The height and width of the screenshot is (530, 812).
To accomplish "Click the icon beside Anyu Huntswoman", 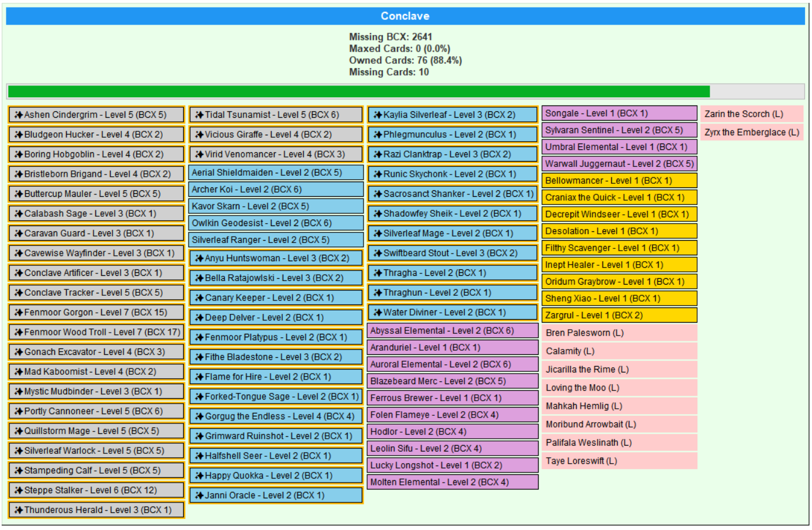I will point(200,258).
